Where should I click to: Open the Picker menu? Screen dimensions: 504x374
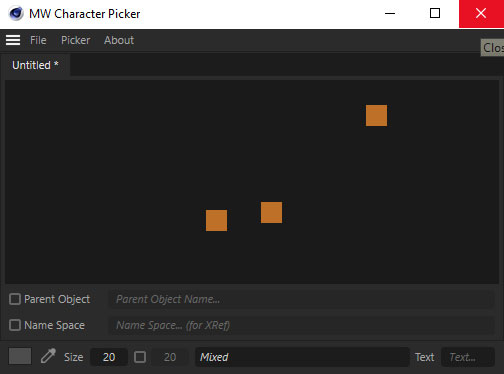point(75,40)
